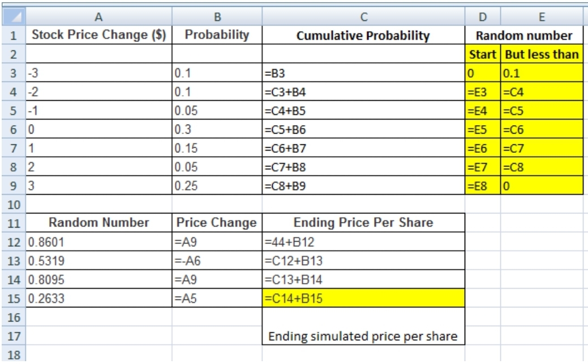
Task: Select the row 10 header
Action: point(11,202)
